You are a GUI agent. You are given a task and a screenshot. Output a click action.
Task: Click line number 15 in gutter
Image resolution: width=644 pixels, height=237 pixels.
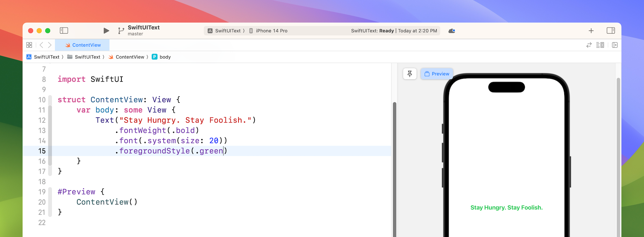point(42,151)
